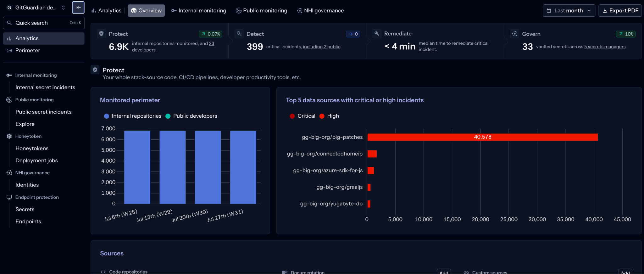The width and height of the screenshot is (644, 274).
Task: Click the Monitored perimeter chart title
Action: point(130,100)
